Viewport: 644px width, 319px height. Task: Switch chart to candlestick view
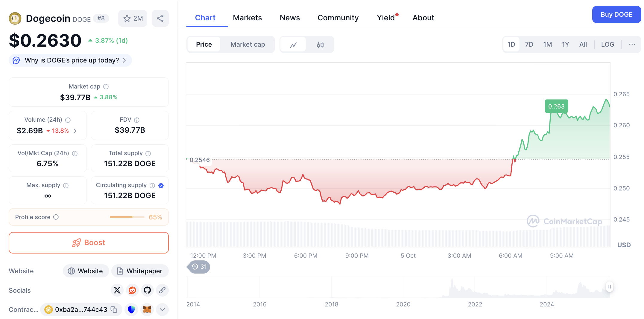click(x=320, y=45)
